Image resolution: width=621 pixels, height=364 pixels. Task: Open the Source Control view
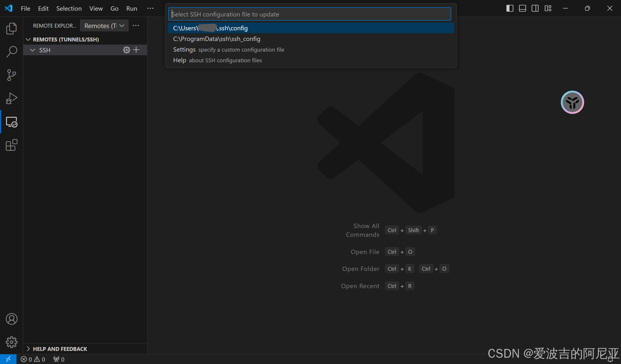pos(11,75)
